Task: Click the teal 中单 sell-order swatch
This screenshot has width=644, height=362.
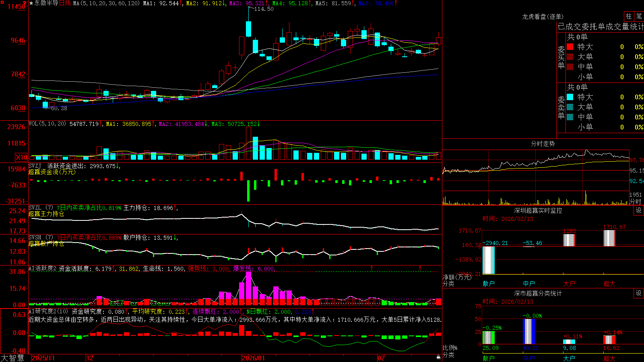Action: point(570,117)
